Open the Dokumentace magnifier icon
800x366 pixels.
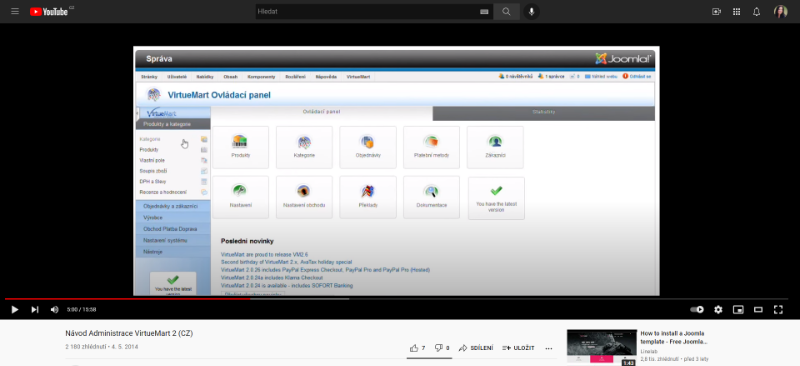[431, 197]
